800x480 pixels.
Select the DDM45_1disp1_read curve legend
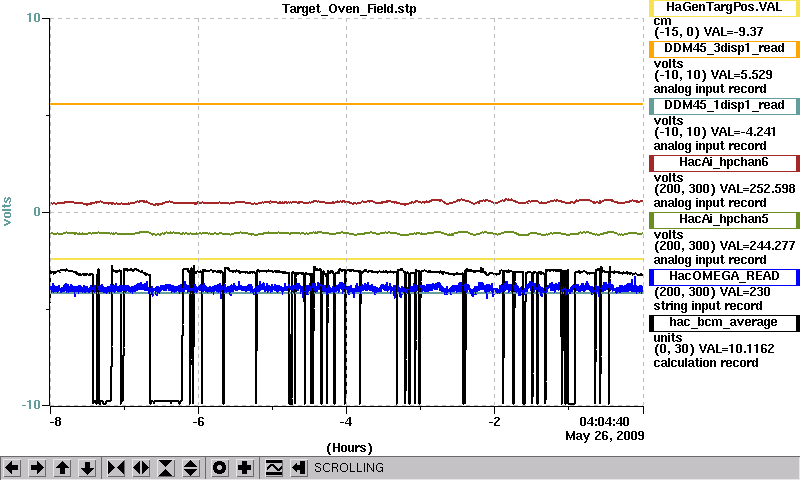724,106
